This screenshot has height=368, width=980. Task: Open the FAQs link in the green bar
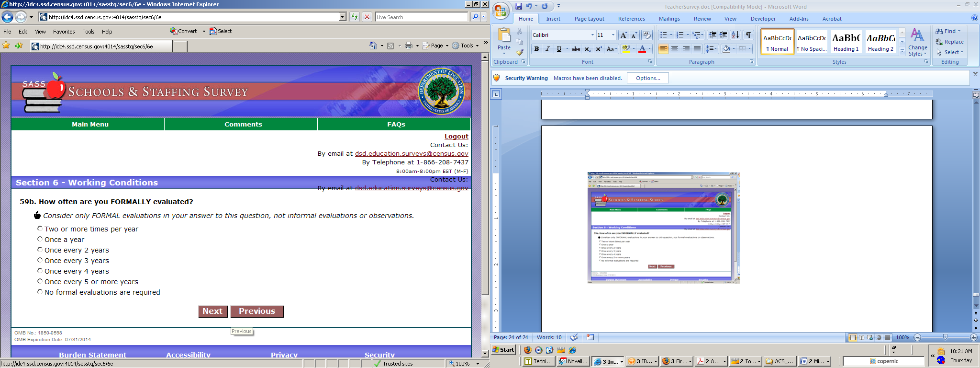pos(396,124)
